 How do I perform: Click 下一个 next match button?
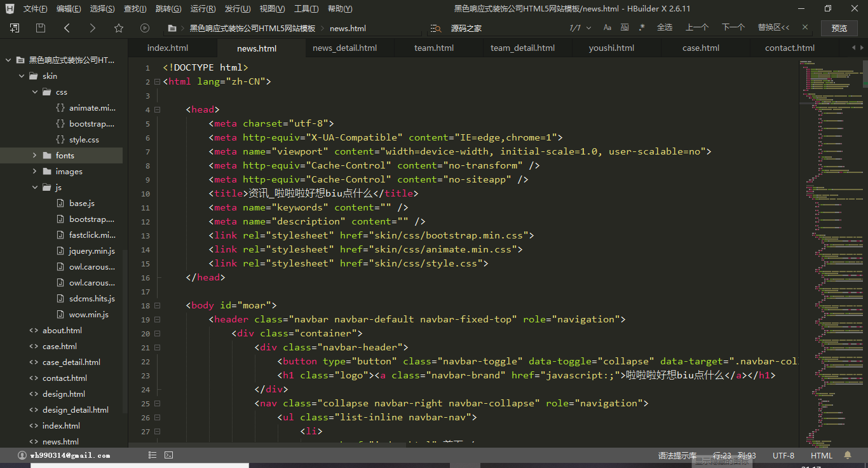[733, 27]
